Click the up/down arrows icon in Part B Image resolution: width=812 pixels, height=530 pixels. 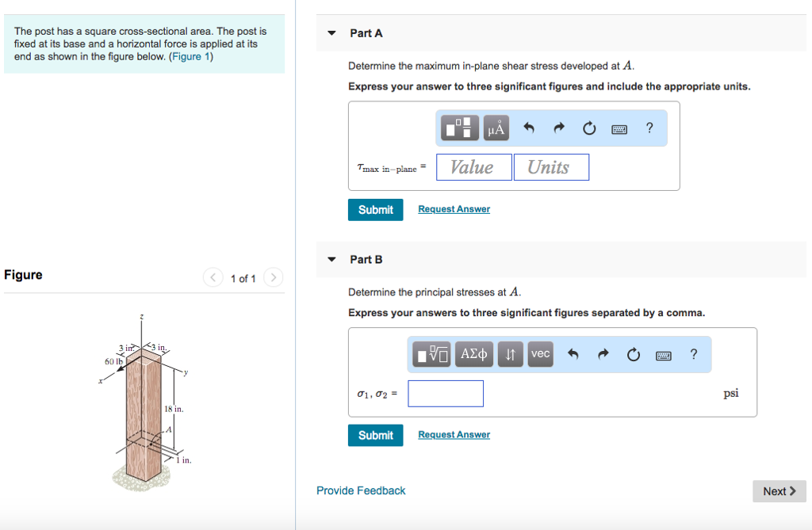pos(509,354)
